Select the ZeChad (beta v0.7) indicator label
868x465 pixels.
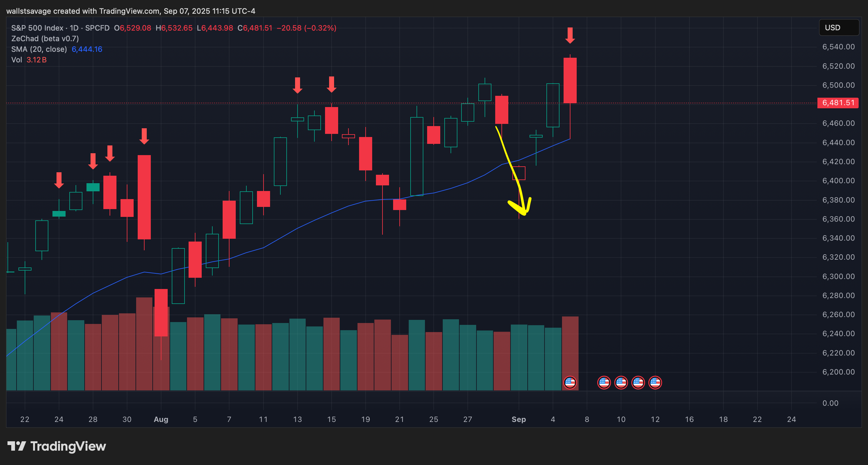point(45,39)
